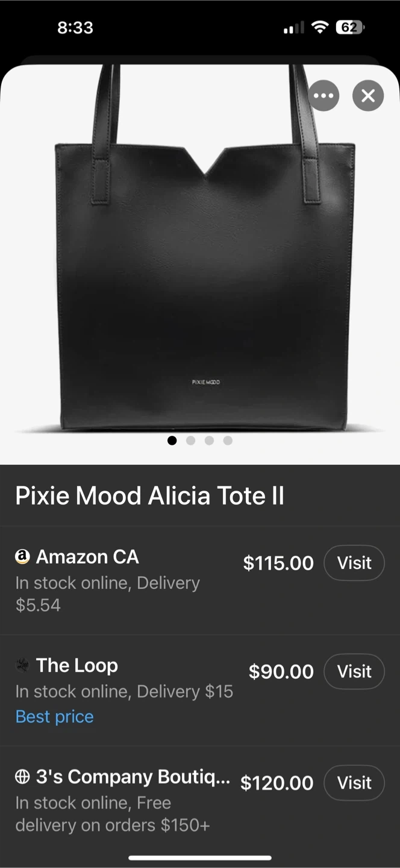Select the fourth image carousel dot

coord(228,441)
